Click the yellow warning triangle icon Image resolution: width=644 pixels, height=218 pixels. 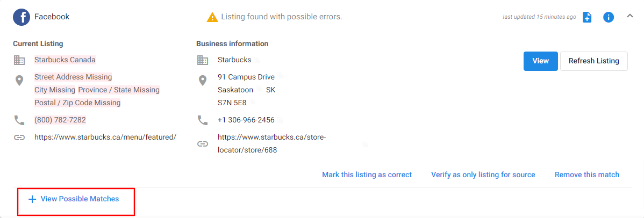[x=212, y=17]
